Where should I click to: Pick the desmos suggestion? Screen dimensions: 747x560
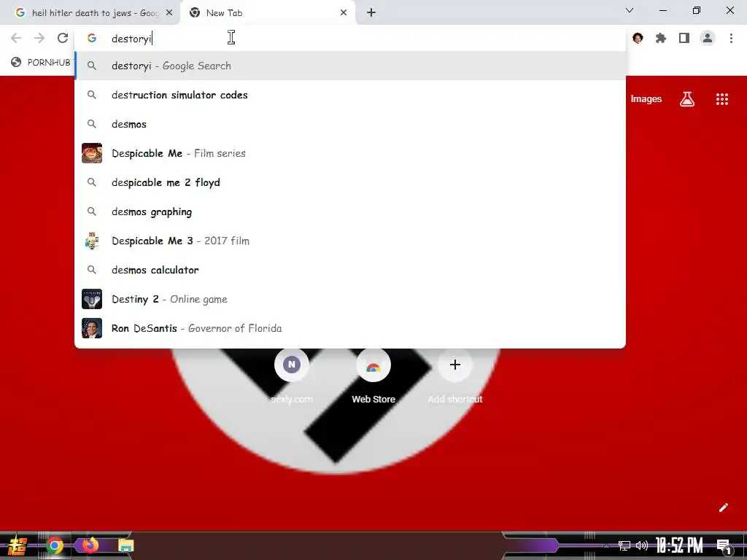[x=350, y=124]
